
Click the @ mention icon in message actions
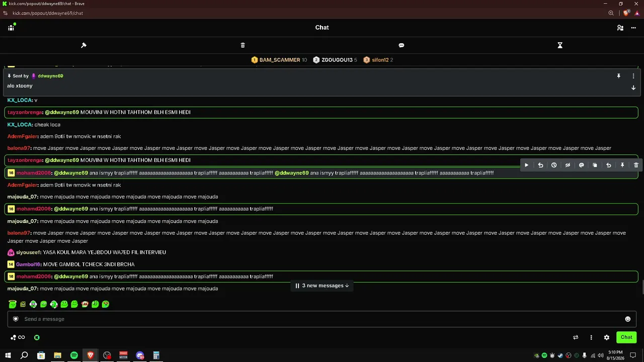coord(581,165)
